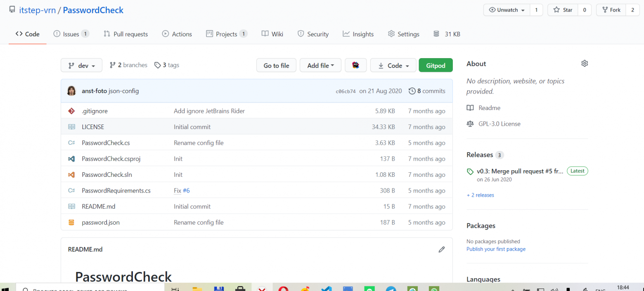Click Publish your first package link

[496, 249]
